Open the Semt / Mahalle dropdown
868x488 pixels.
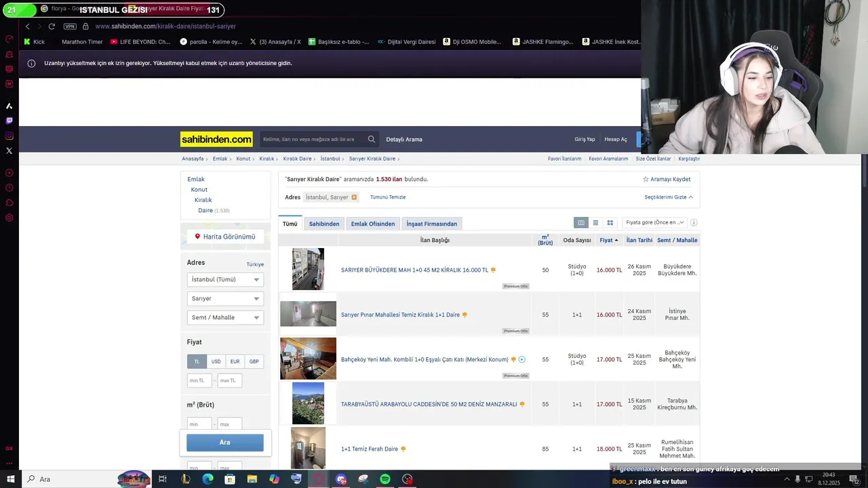coord(225,317)
